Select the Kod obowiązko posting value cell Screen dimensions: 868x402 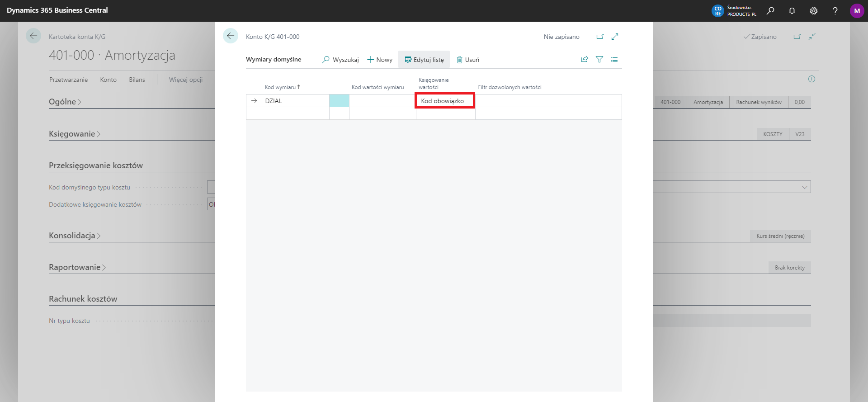(445, 101)
